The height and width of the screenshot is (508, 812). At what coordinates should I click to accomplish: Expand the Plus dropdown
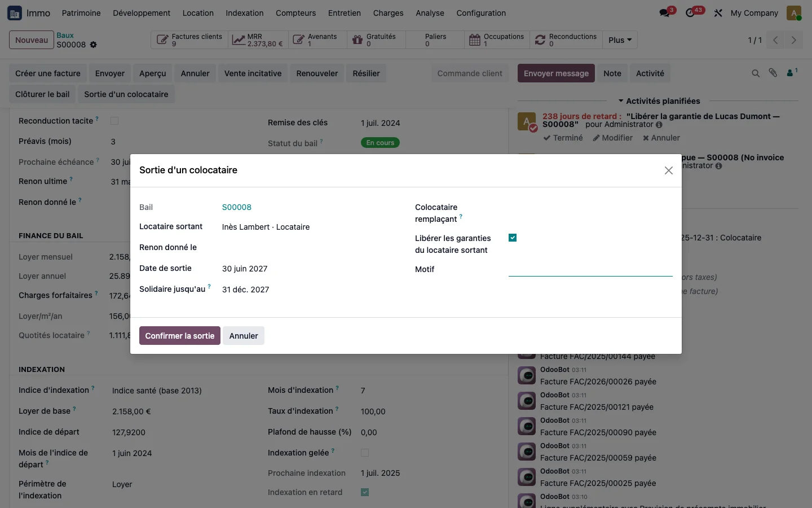[620, 40]
